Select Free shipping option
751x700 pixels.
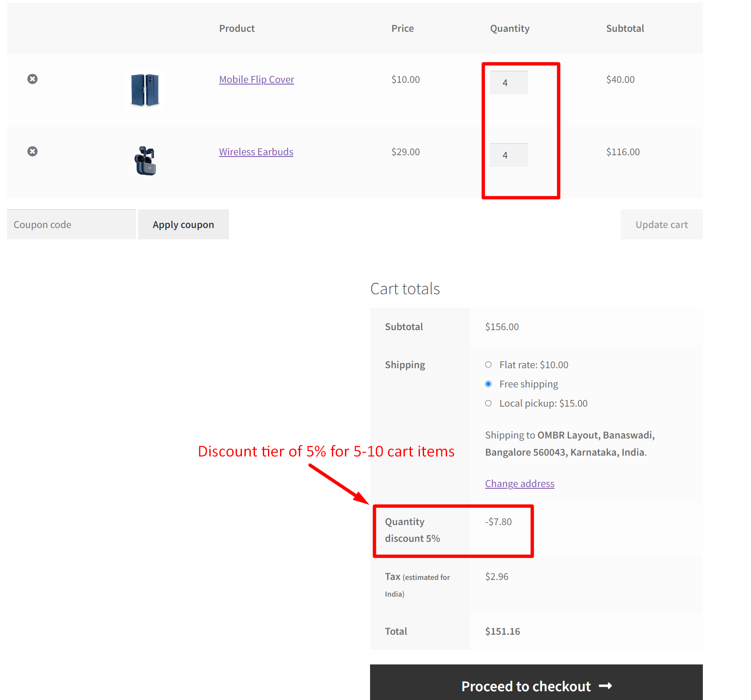[488, 384]
